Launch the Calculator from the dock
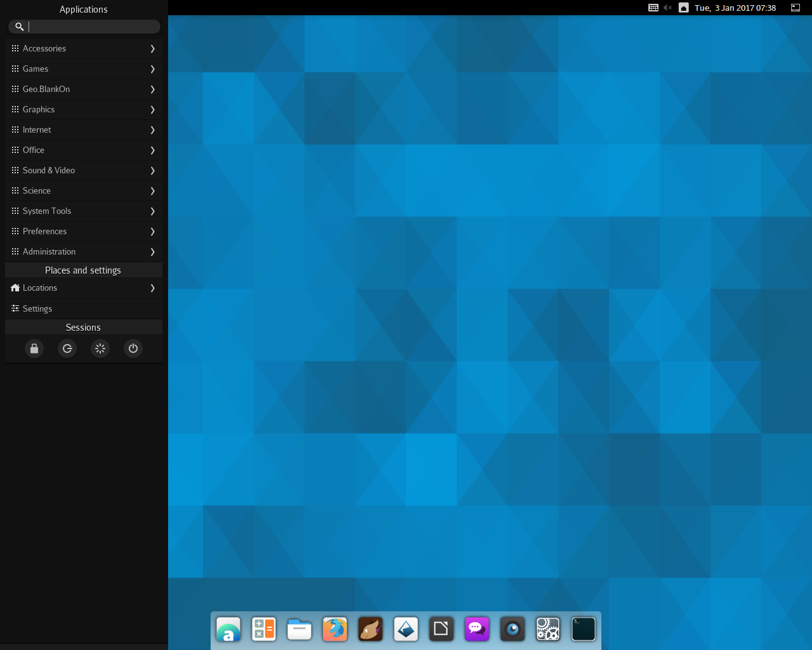Viewport: 812px width, 650px height. (263, 629)
